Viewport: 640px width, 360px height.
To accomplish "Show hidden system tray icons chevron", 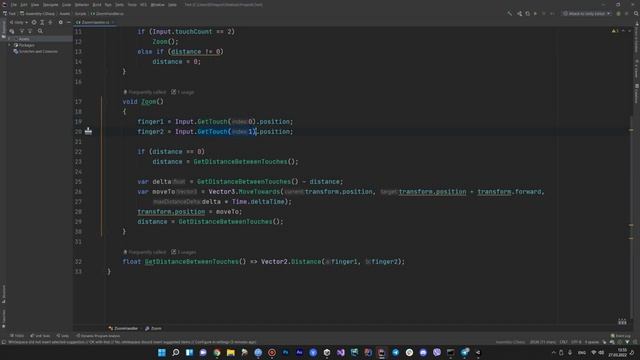I will [x=553, y=353].
